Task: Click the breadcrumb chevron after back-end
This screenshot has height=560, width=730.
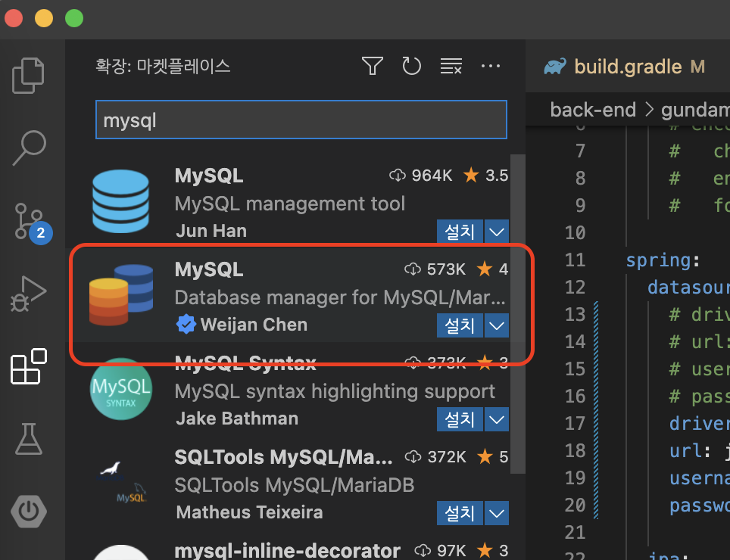Action: click(649, 110)
